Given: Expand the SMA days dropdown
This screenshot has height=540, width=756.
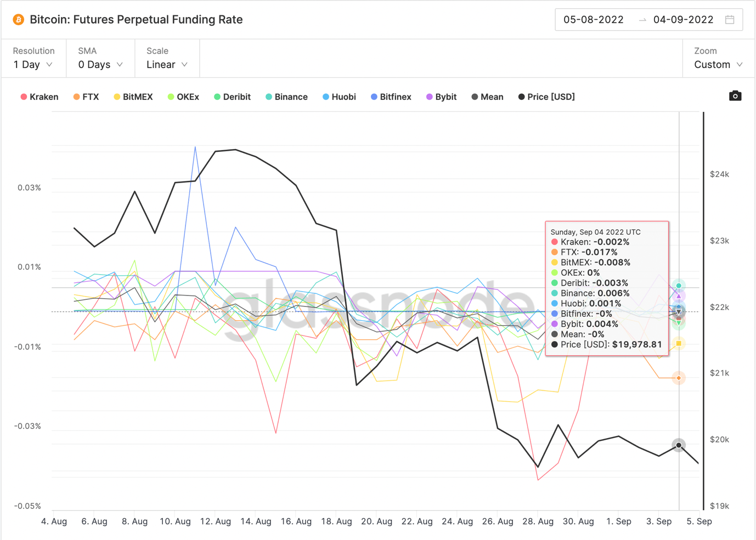Looking at the screenshot, I should click(100, 65).
